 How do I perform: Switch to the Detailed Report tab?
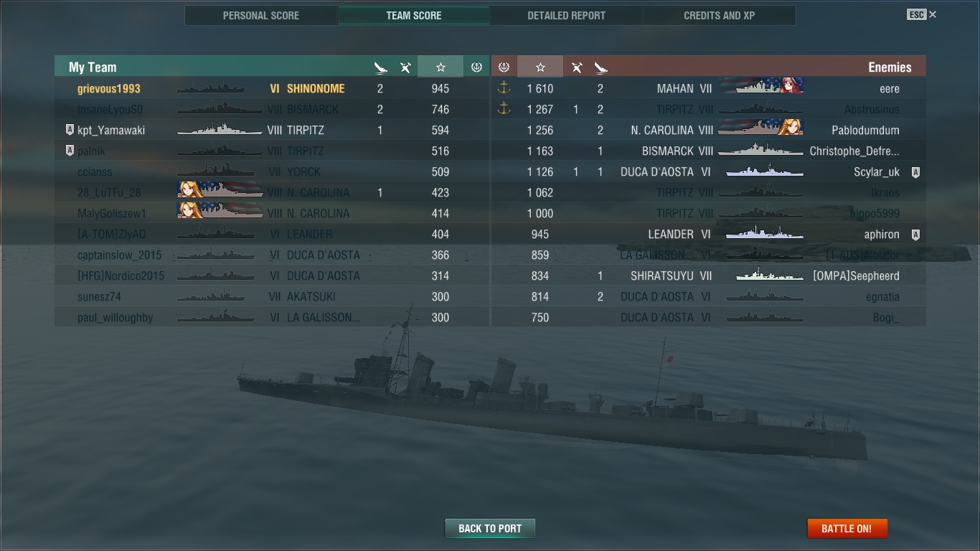(566, 15)
